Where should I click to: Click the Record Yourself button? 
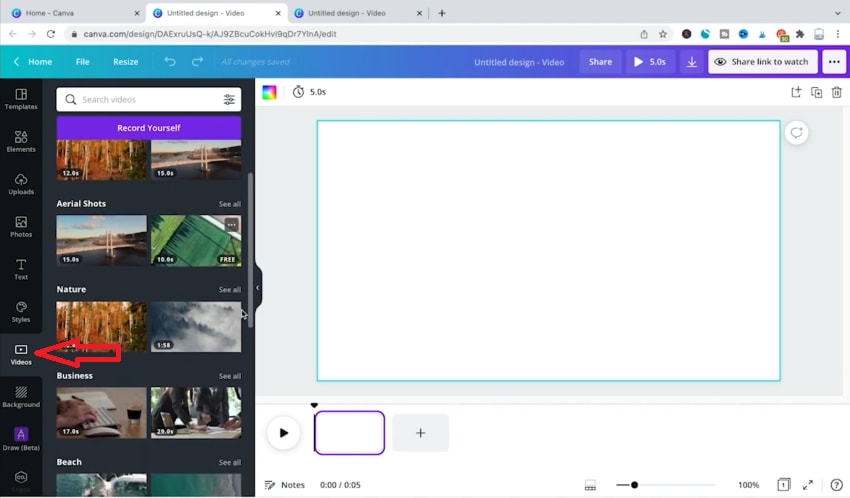[149, 128]
